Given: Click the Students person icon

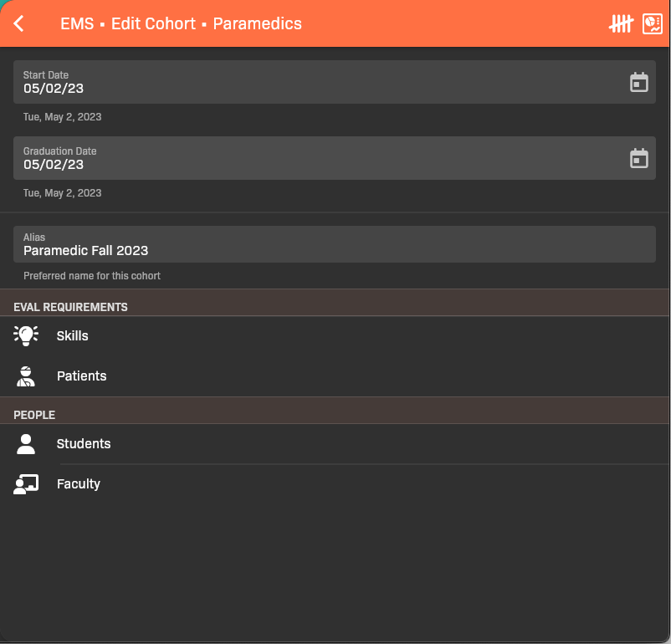Looking at the screenshot, I should point(26,444).
